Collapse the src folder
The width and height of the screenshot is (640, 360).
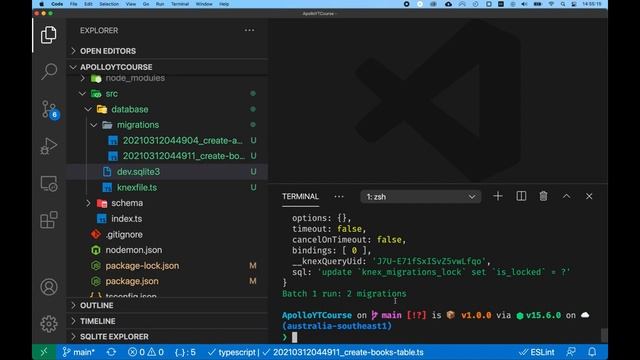tap(167, 93)
